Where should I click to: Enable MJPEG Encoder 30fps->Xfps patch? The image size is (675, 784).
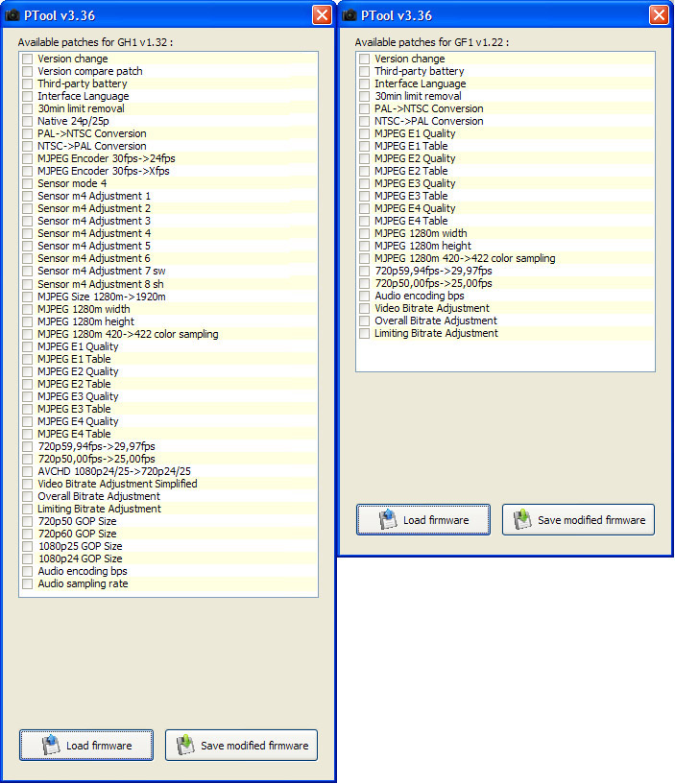28,172
